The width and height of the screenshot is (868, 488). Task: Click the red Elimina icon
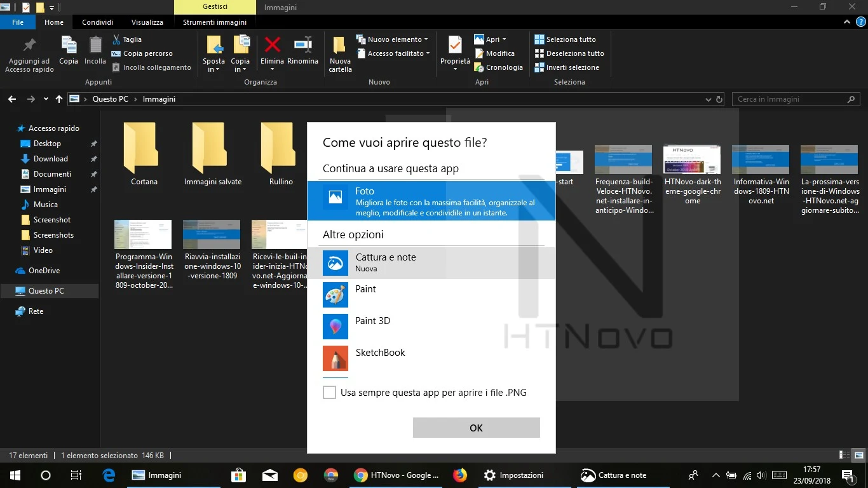click(273, 46)
